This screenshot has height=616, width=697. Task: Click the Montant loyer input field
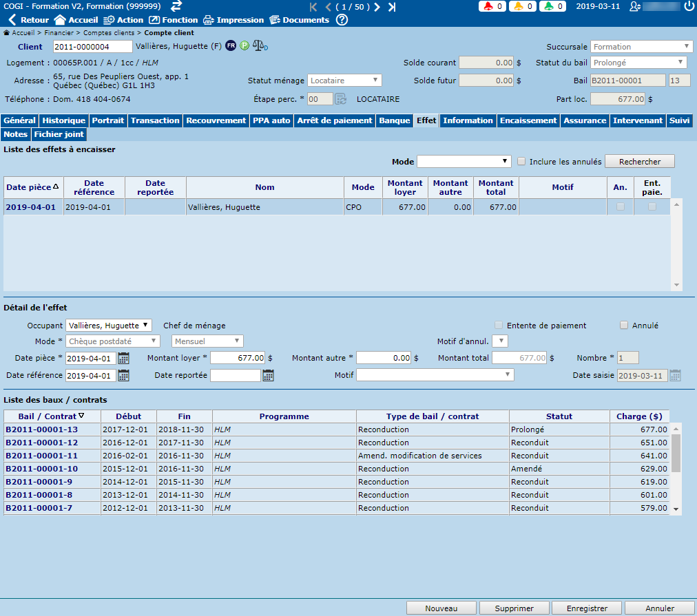click(238, 358)
